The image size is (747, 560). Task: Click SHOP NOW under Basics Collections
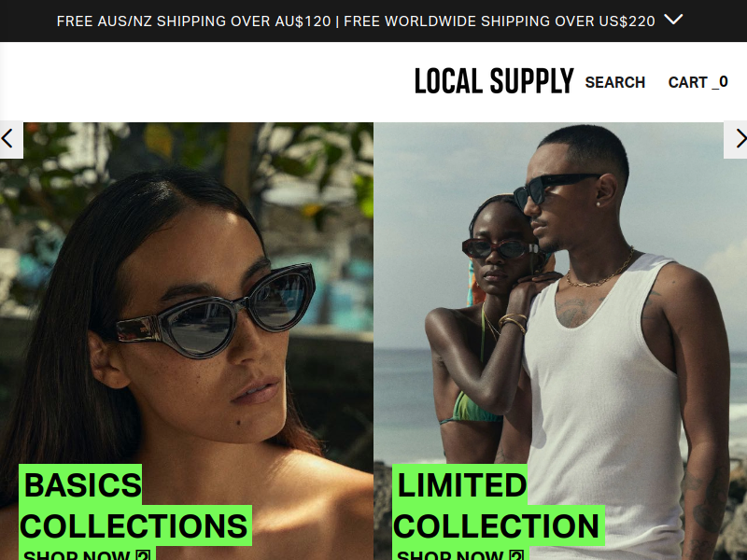[x=77, y=554]
